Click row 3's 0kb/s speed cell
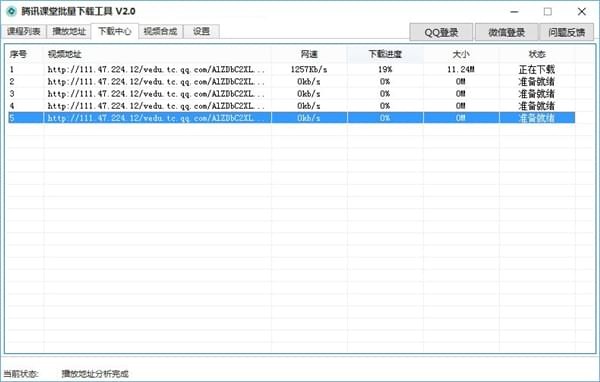This screenshot has width=600, height=382. [x=309, y=94]
